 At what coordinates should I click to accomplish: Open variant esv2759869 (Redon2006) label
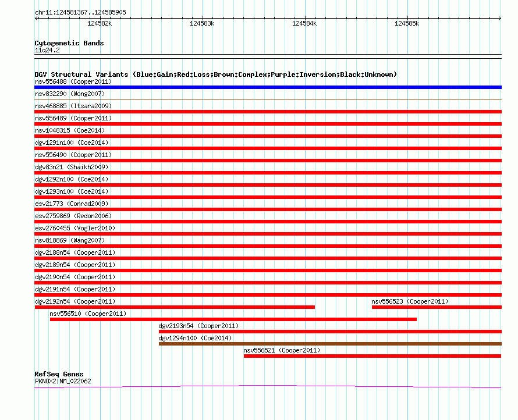(x=73, y=216)
